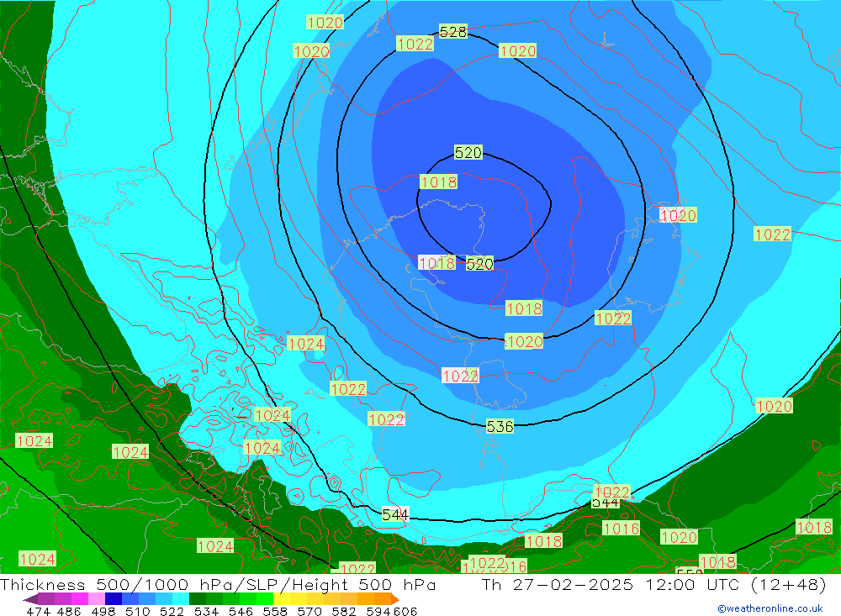
Task: Select the brightest lime green legend swatch
Action: tap(265, 599)
